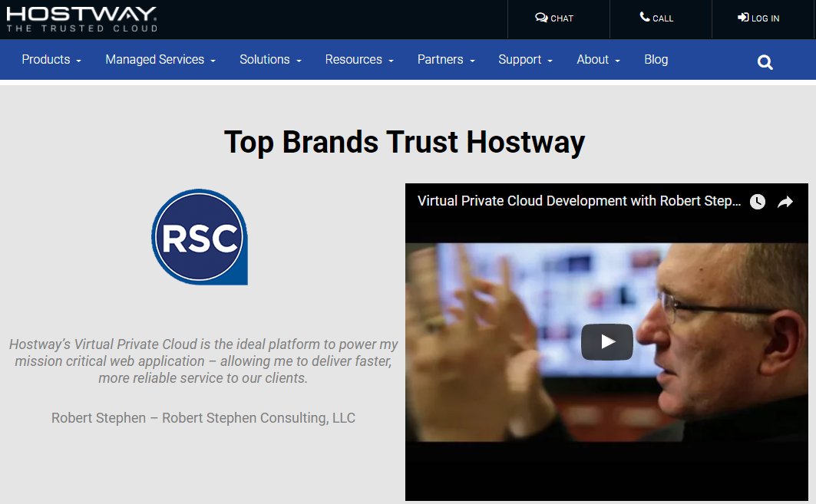
Task: Expand the Products dropdown menu
Action: point(51,59)
